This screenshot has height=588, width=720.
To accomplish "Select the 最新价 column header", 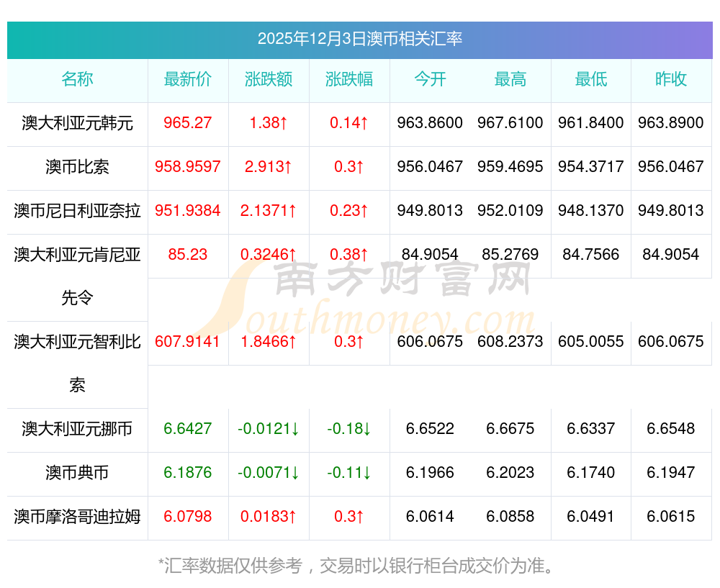I will tap(188, 79).
